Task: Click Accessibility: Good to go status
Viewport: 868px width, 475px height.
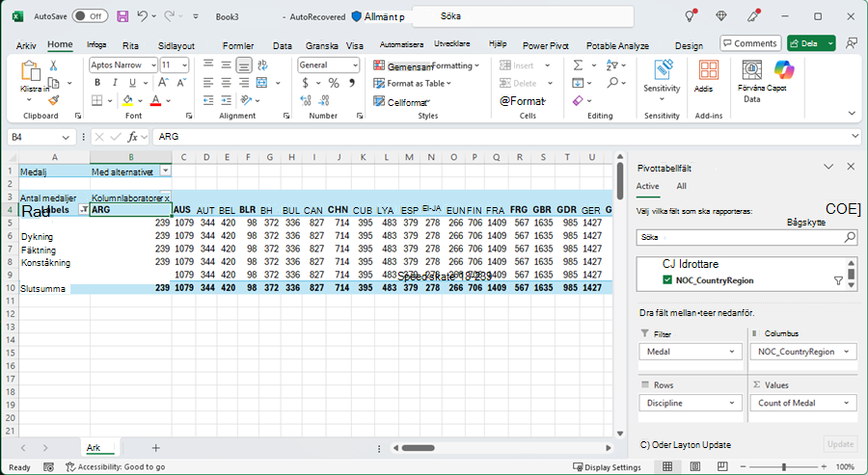Action: 115,467
